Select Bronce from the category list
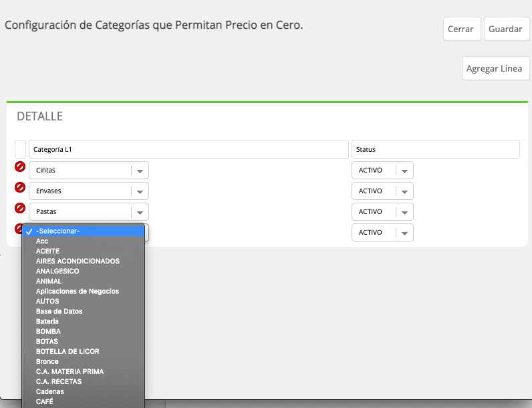This screenshot has width=532, height=408. [84, 361]
